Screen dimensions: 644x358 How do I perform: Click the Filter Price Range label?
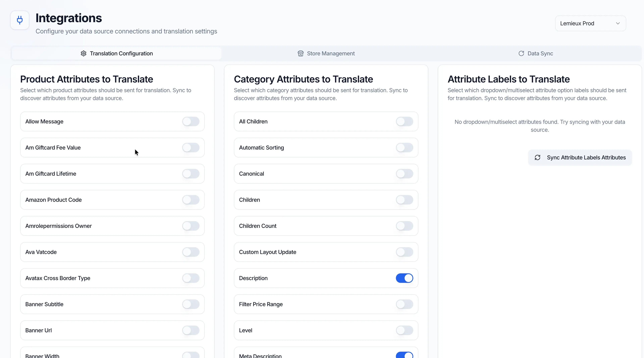[261, 304]
